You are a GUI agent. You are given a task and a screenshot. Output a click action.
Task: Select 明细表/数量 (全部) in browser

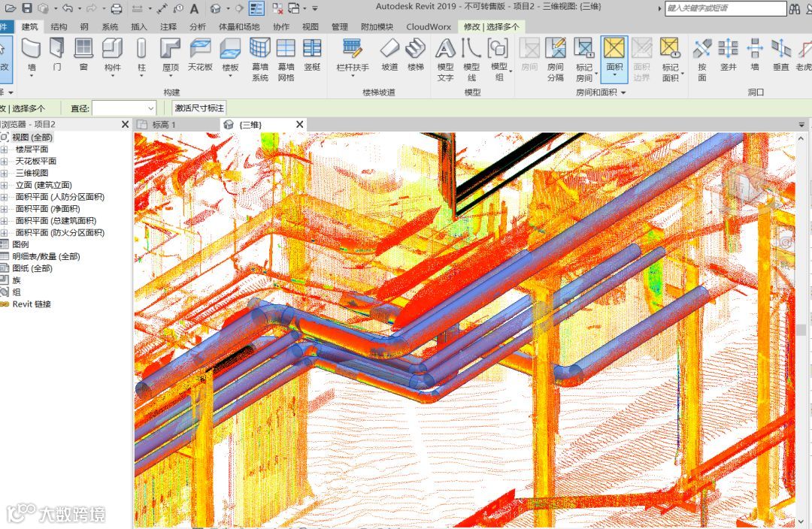click(46, 256)
